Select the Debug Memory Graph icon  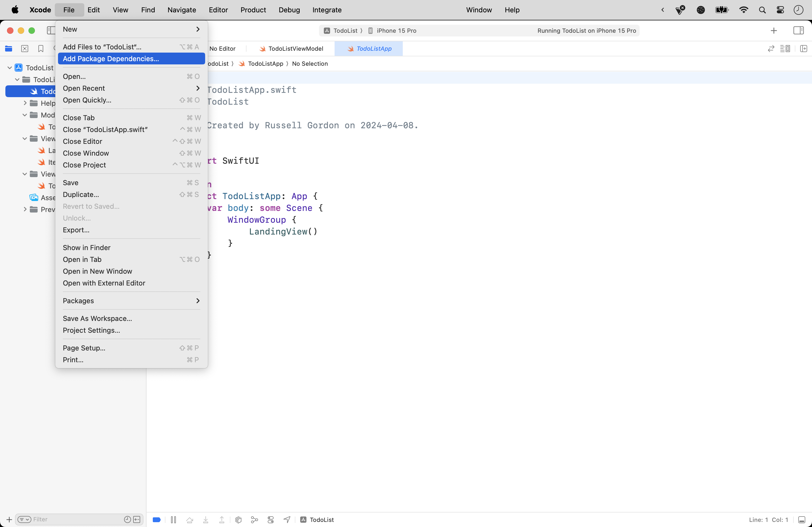click(254, 519)
